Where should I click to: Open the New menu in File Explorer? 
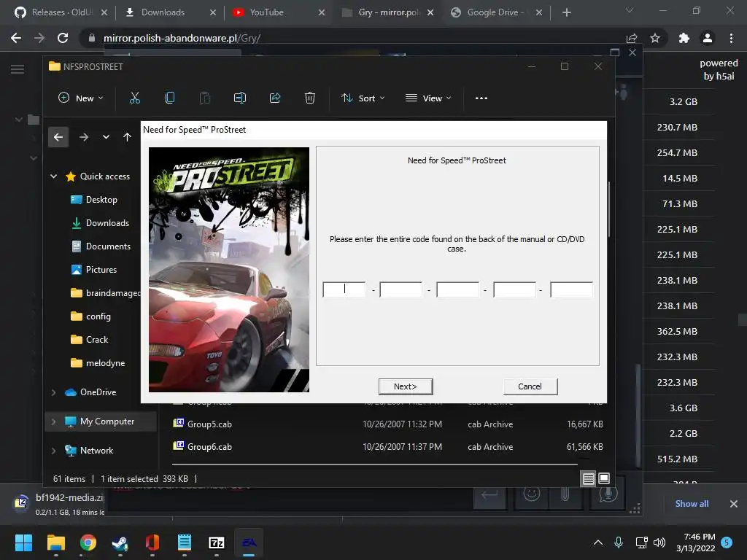(80, 98)
